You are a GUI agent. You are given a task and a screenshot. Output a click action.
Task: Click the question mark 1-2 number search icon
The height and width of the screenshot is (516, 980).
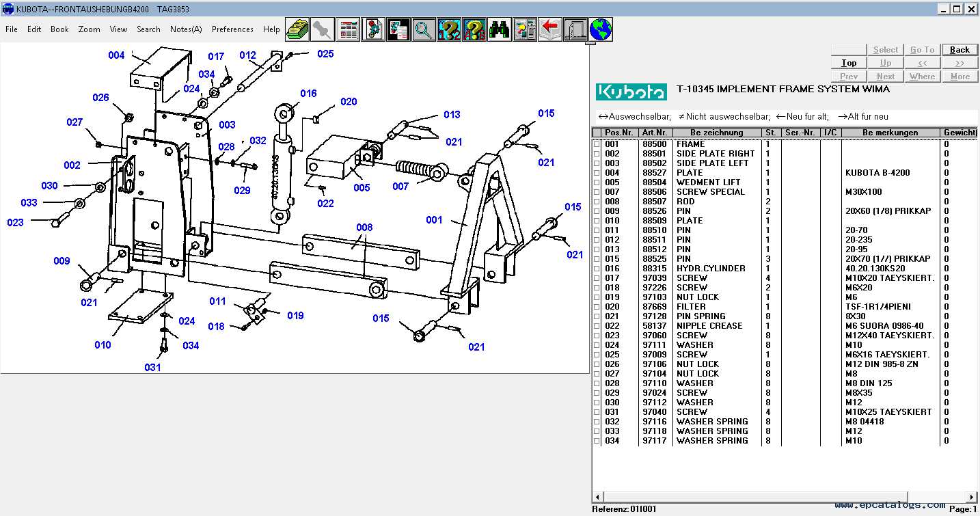click(449, 29)
